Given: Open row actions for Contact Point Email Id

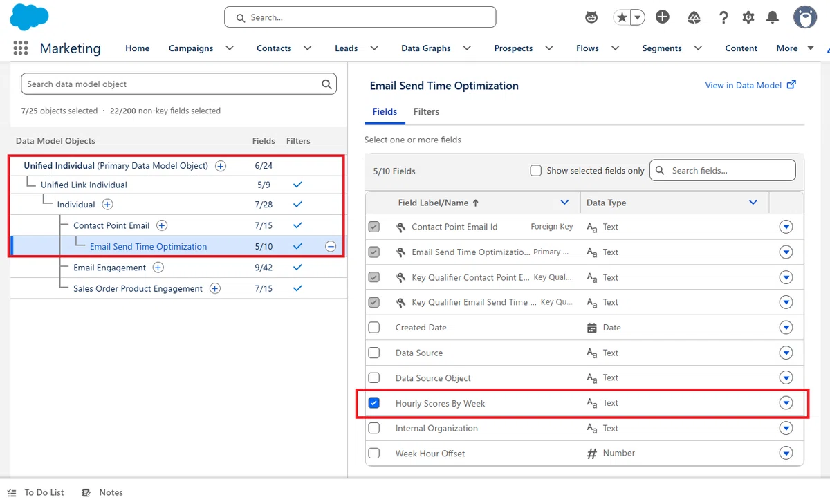Looking at the screenshot, I should click(786, 227).
